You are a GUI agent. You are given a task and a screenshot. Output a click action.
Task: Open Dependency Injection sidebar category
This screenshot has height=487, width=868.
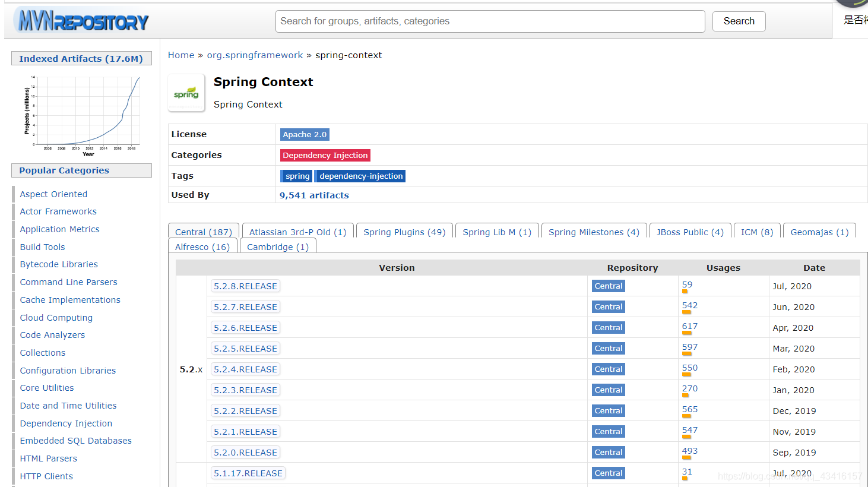pyautogui.click(x=66, y=423)
